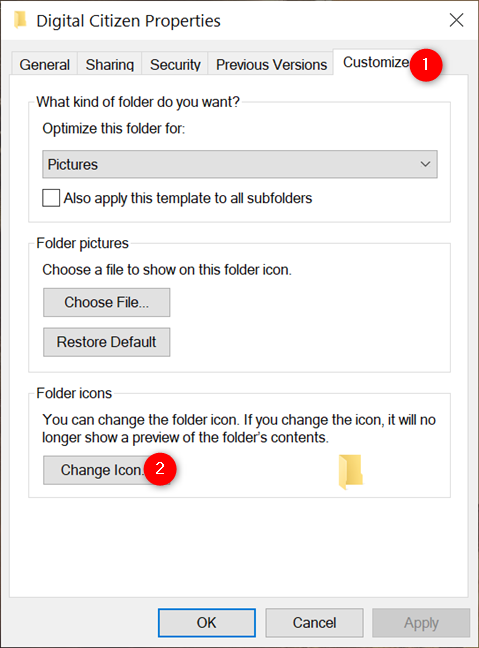The image size is (479, 648).
Task: Click Restore Default button
Action: pos(107,342)
